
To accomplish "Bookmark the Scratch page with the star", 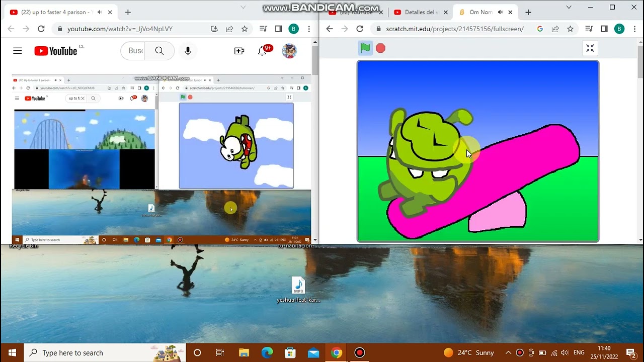I will pos(570,29).
